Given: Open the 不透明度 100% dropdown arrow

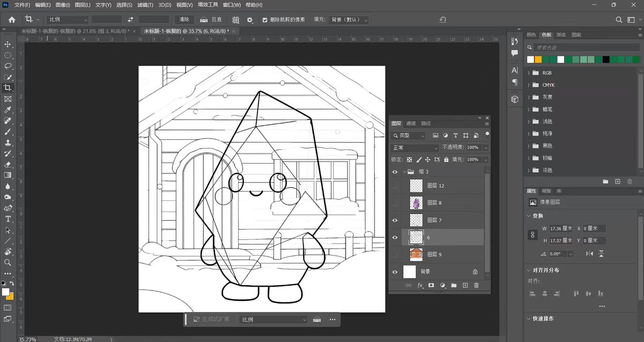Looking at the screenshot, I should [x=486, y=148].
